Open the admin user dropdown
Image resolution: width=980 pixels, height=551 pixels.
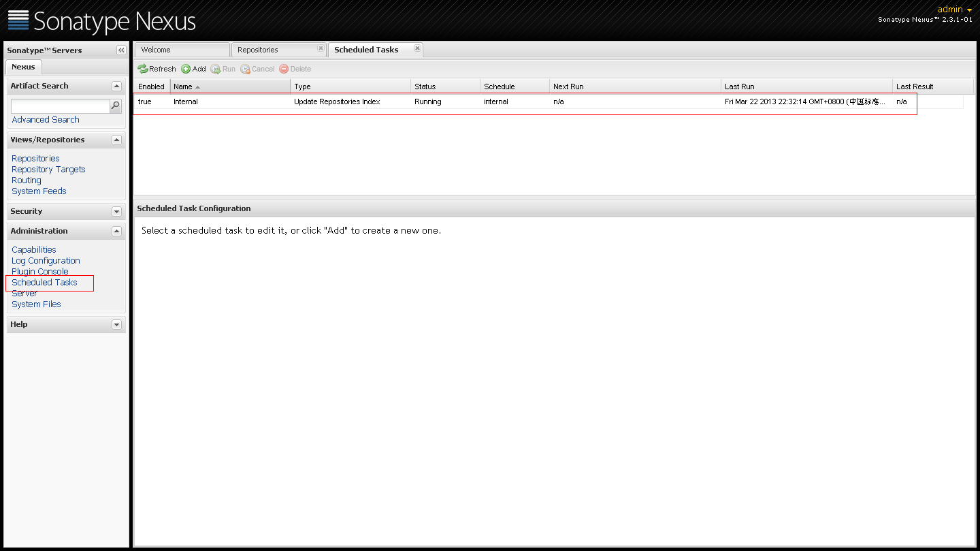coord(955,10)
